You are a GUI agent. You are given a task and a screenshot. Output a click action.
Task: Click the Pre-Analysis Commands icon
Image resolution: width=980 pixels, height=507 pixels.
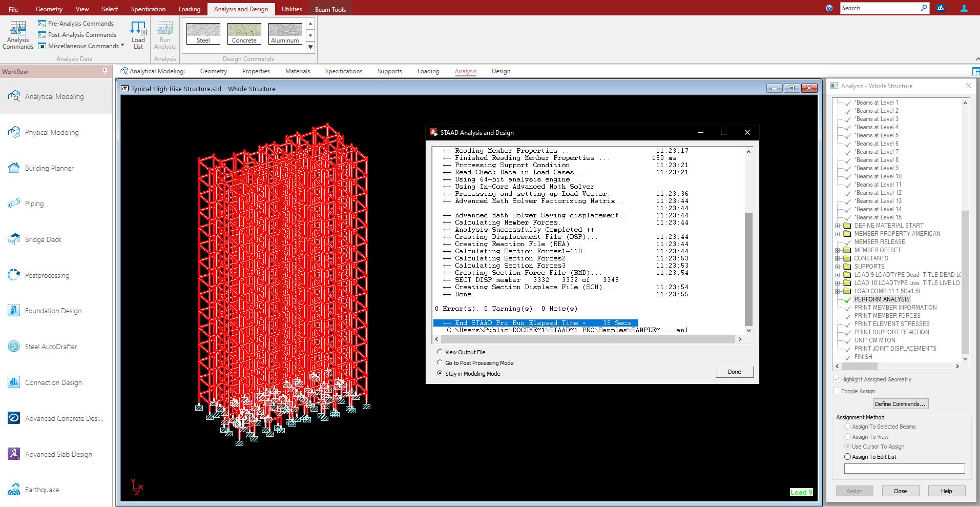42,24
